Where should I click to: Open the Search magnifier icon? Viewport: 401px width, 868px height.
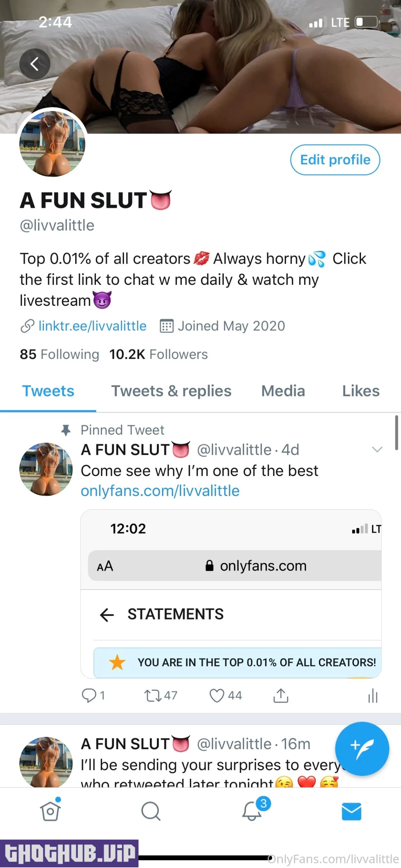click(x=151, y=811)
